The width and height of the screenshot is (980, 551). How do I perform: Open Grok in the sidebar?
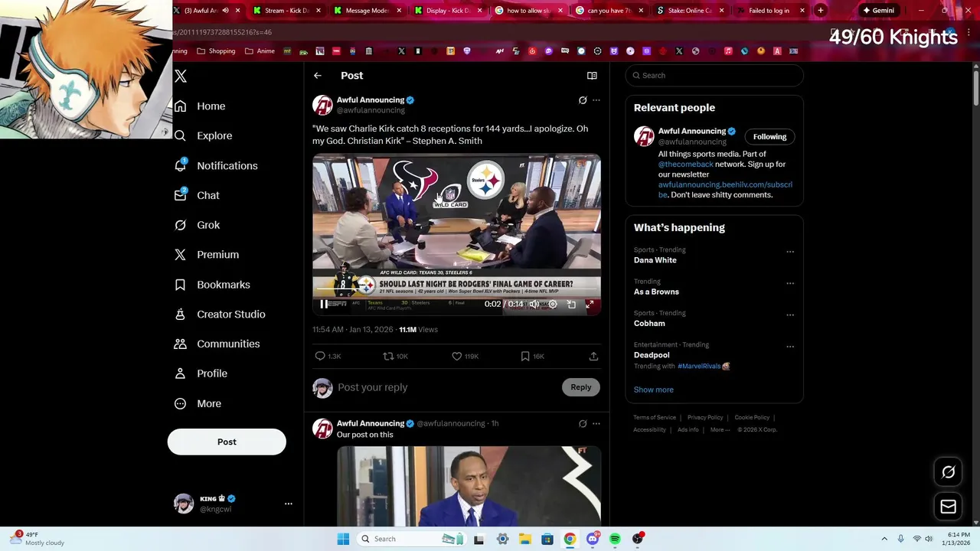point(197,226)
